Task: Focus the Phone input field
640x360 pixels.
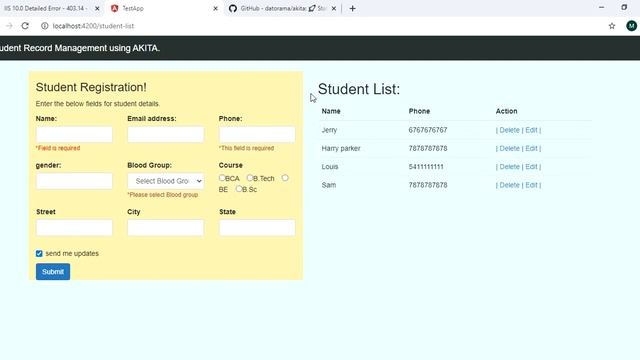Action: [x=257, y=134]
